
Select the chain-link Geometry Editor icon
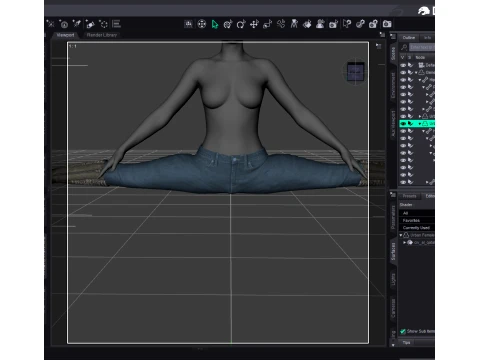coord(360,24)
